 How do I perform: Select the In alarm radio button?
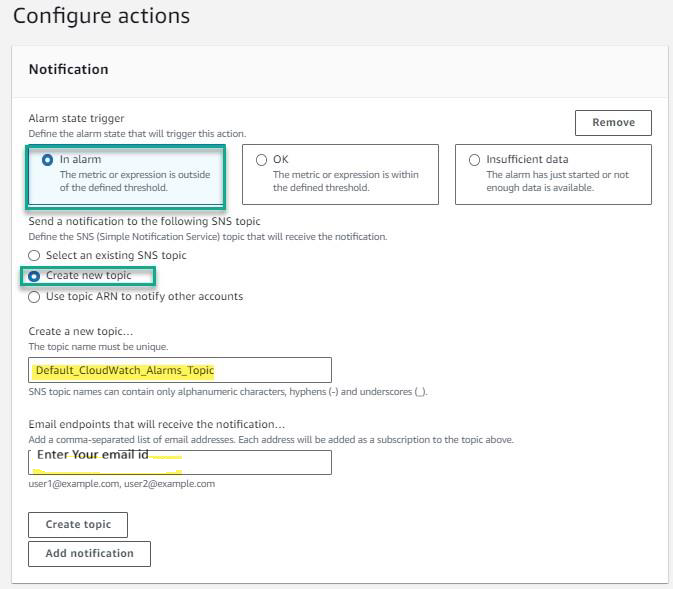tap(47, 159)
